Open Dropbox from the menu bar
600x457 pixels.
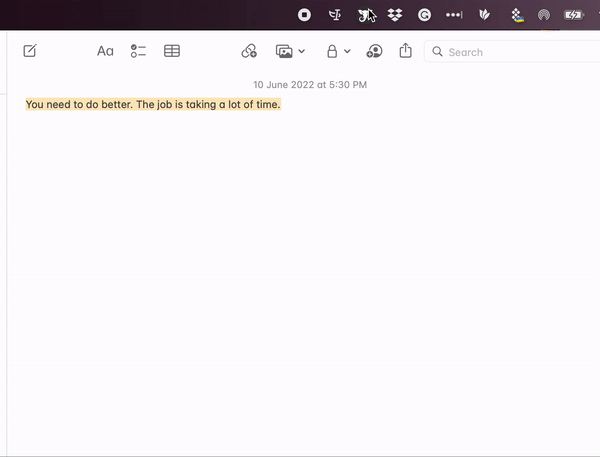pos(395,15)
